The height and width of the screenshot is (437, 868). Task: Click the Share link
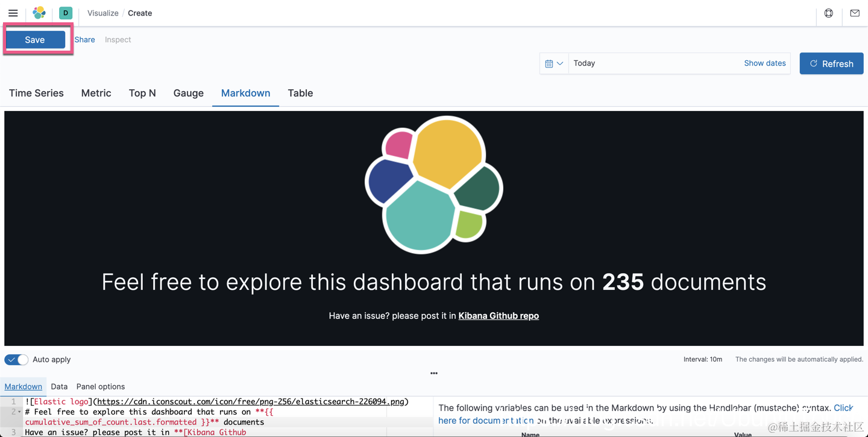(x=84, y=40)
